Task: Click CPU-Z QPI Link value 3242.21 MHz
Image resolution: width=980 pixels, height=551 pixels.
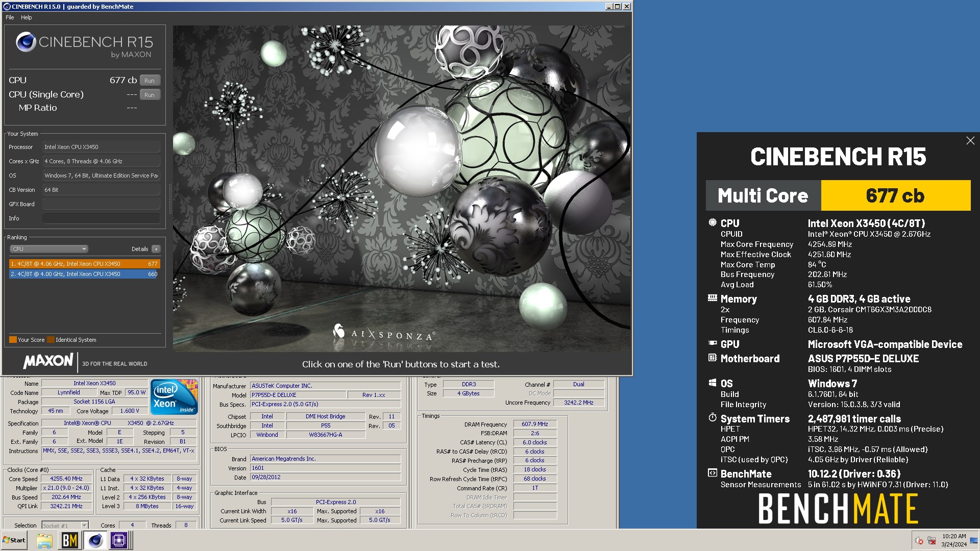Action: pos(66,507)
